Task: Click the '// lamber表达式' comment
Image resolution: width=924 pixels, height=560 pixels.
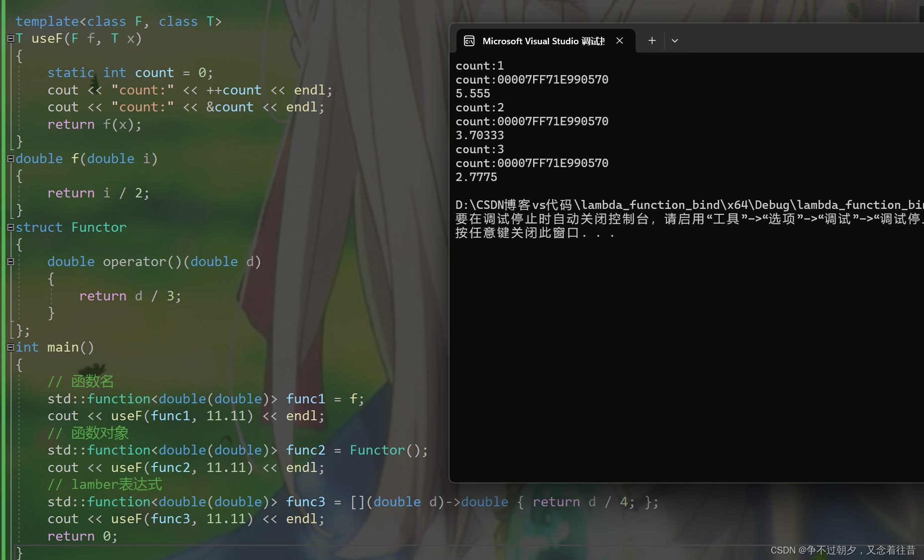Action: point(105,484)
